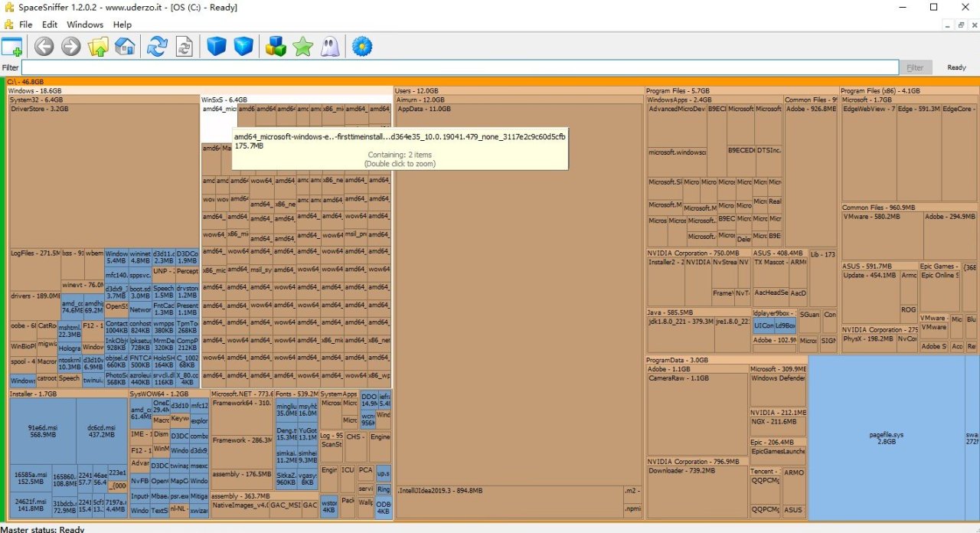Click the second blue cube detail icon
The image size is (980, 533).
(x=243, y=47)
